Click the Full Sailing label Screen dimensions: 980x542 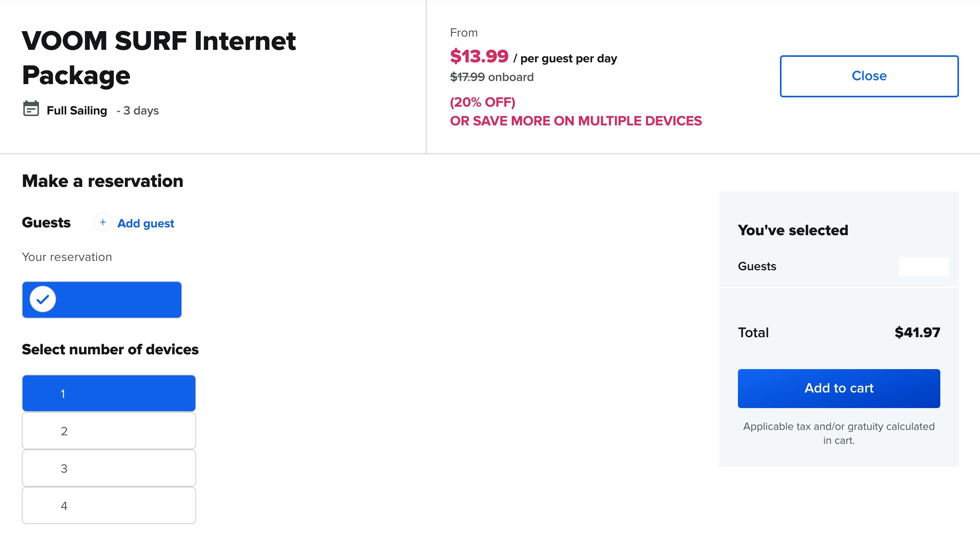click(x=77, y=111)
